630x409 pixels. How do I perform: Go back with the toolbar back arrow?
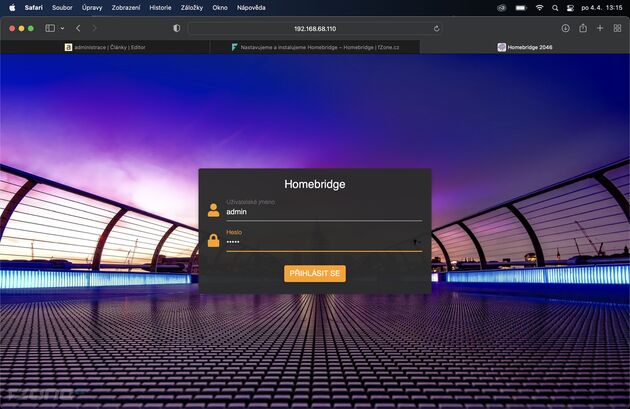78,28
